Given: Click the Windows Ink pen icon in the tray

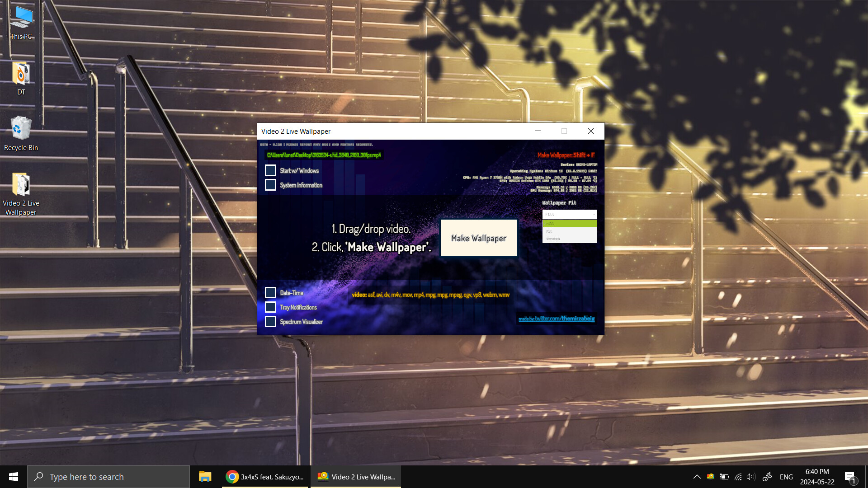Looking at the screenshot, I should 767,477.
